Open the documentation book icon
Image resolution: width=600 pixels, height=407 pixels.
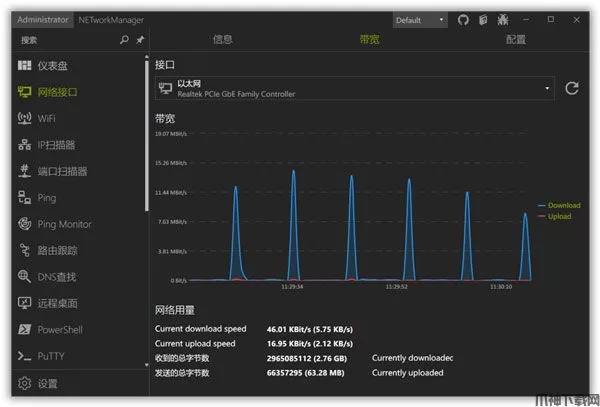[x=483, y=20]
